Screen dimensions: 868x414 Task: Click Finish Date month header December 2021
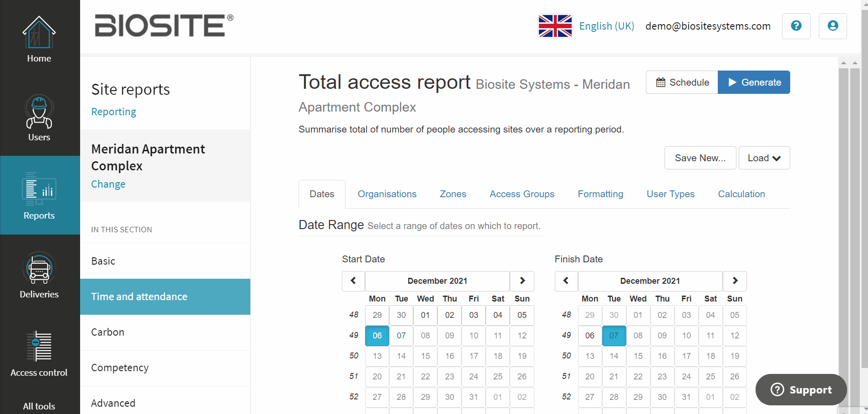pyautogui.click(x=650, y=281)
